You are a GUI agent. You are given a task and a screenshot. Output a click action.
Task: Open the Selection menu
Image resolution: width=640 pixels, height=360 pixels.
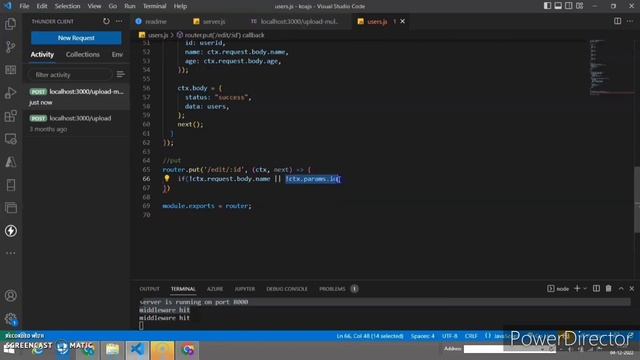67,6
